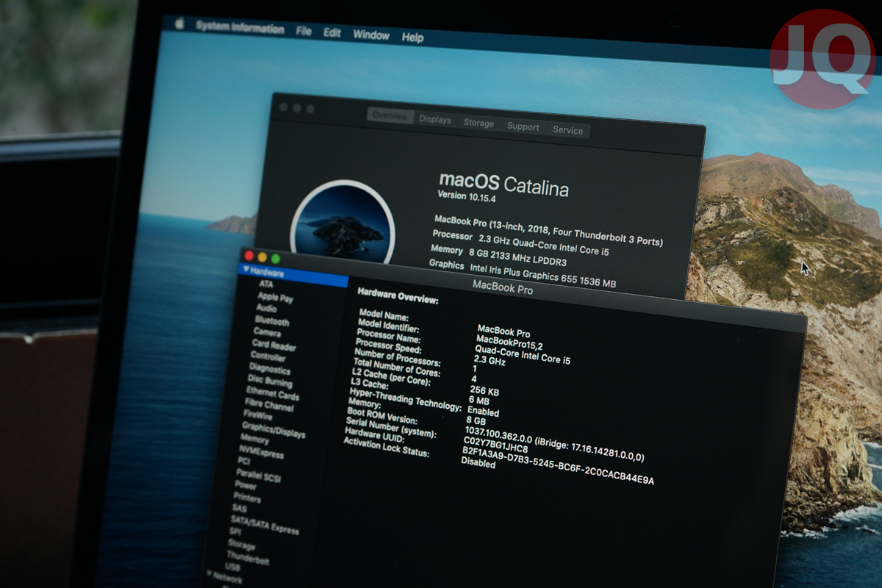
Task: Switch to Storage tab in About This Mac
Action: pyautogui.click(x=478, y=123)
